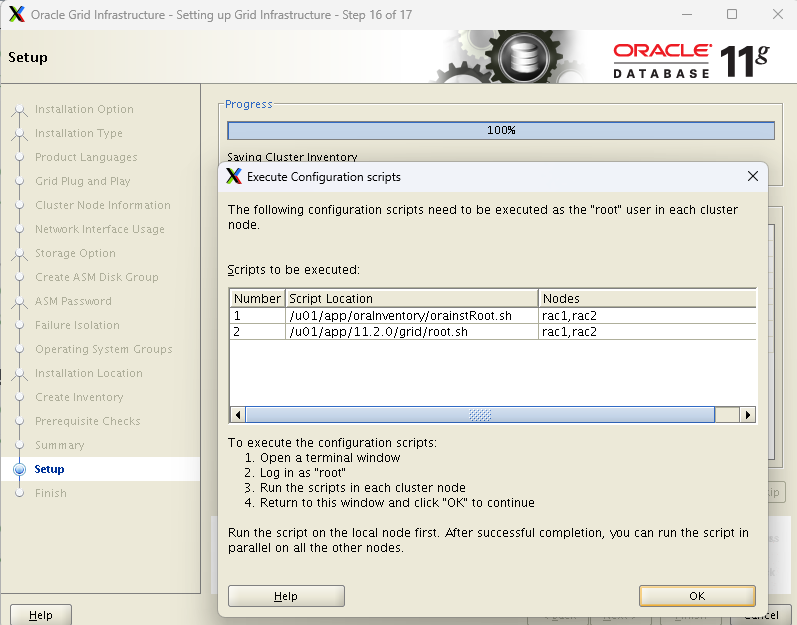The height and width of the screenshot is (625, 797).
Task: Select the /u01/app/11.2.0/grid/root.sh cell
Action: click(412, 332)
